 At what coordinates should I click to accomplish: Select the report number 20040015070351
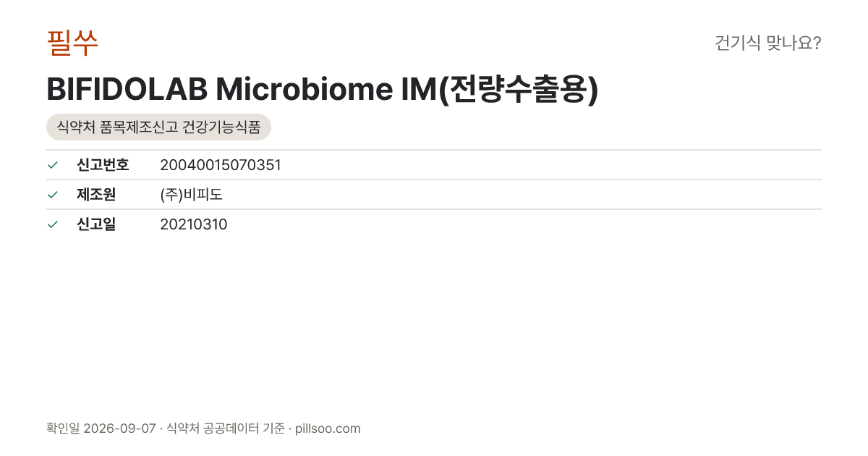221,165
